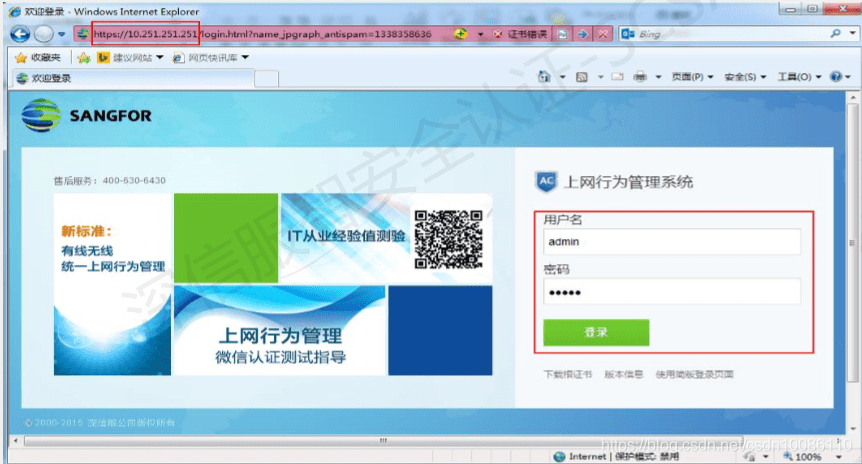Click the 下载根证书 link

567,375
